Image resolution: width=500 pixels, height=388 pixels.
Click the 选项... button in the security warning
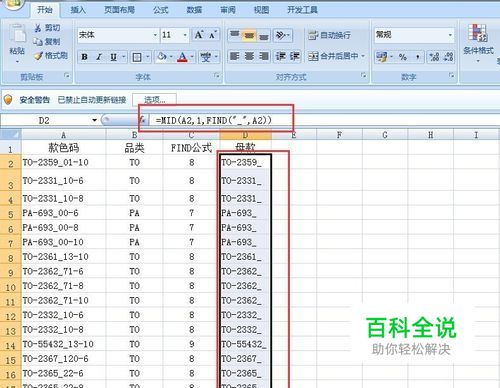tap(154, 100)
